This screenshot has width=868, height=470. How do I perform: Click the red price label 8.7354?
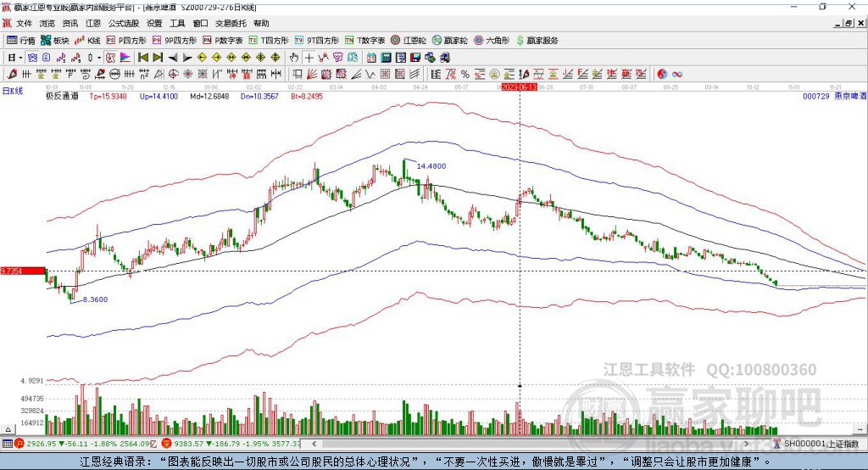[23, 271]
